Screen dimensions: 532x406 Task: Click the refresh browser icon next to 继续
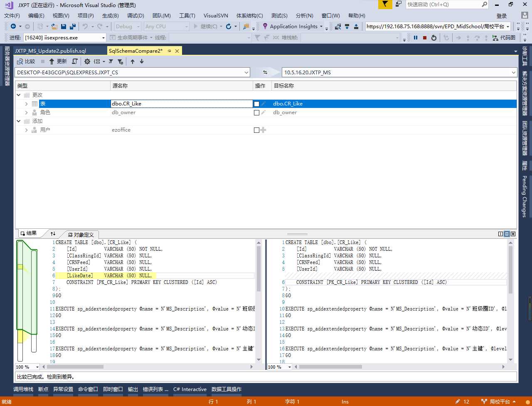click(x=229, y=26)
